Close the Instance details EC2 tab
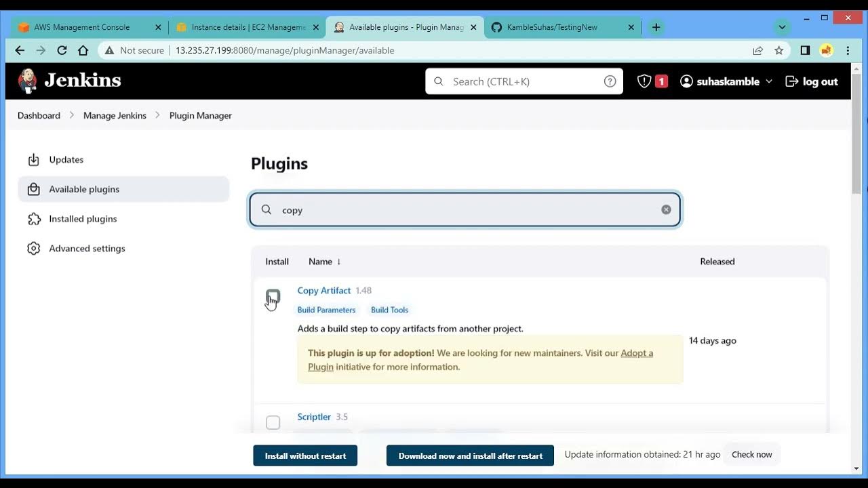 [315, 28]
